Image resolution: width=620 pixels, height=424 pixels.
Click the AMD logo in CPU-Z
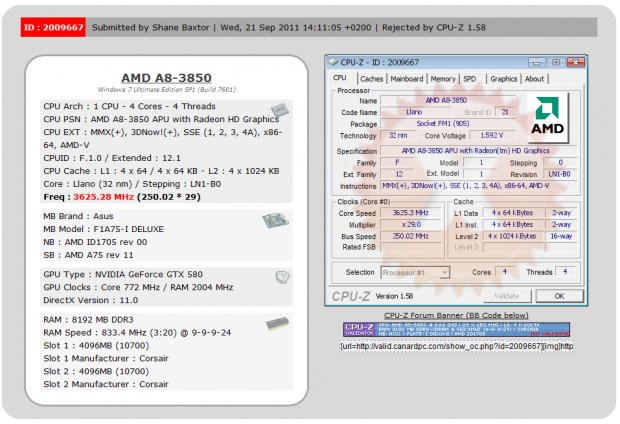point(548,117)
